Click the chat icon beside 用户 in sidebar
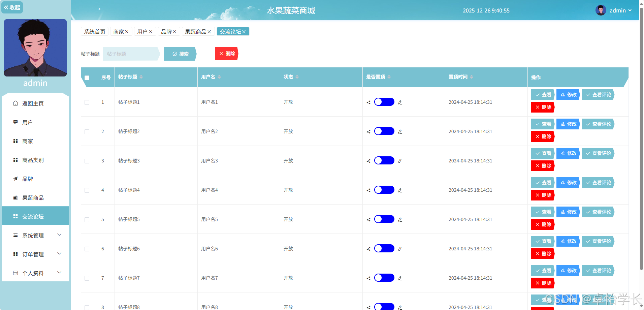644x310 pixels. (15, 122)
